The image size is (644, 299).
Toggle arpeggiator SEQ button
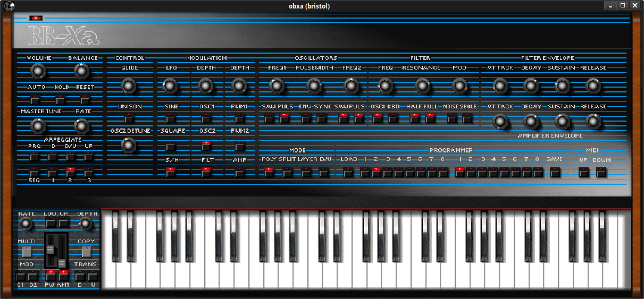[34, 172]
